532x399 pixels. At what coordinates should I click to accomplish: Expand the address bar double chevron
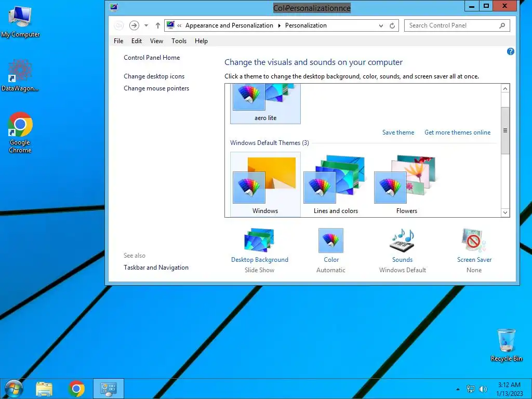pos(179,25)
